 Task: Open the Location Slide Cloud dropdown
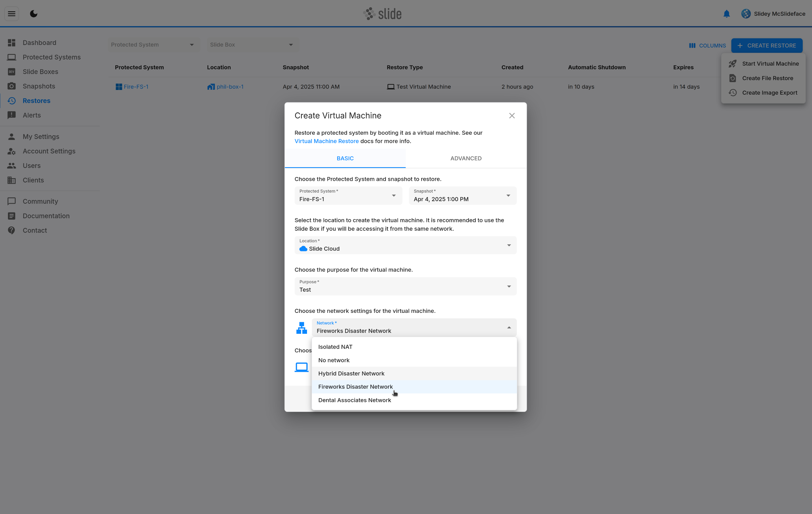pyautogui.click(x=405, y=245)
